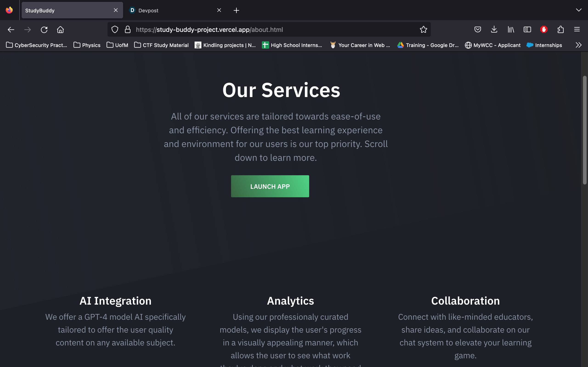This screenshot has height=367, width=588.
Task: Reload the current page
Action: point(44,30)
